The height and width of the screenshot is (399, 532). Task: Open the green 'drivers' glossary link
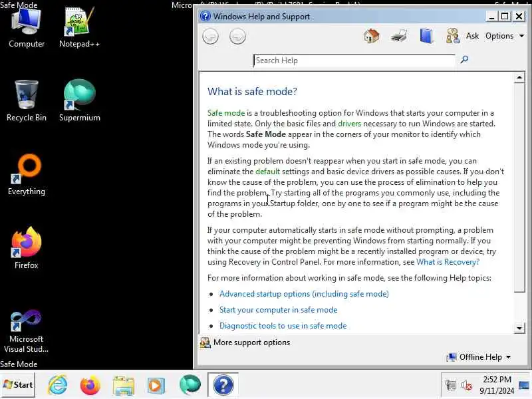point(350,124)
